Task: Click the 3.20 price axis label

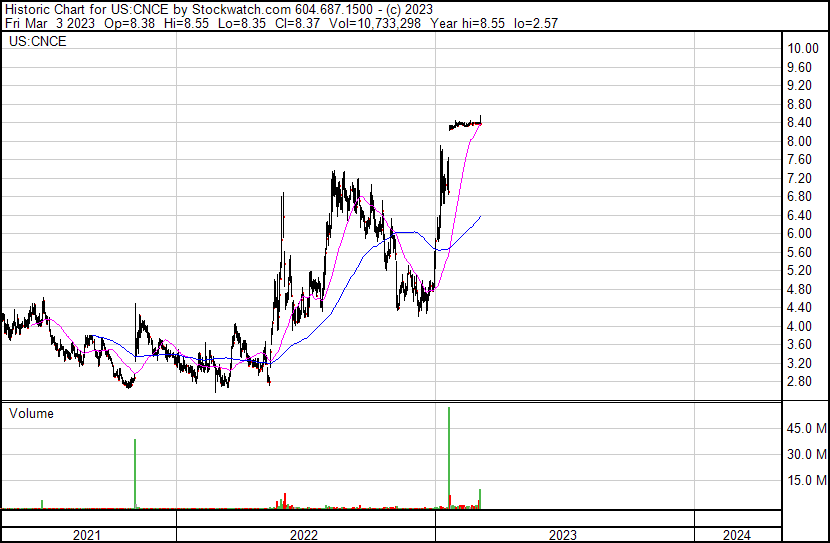Action: pyautogui.click(x=799, y=364)
